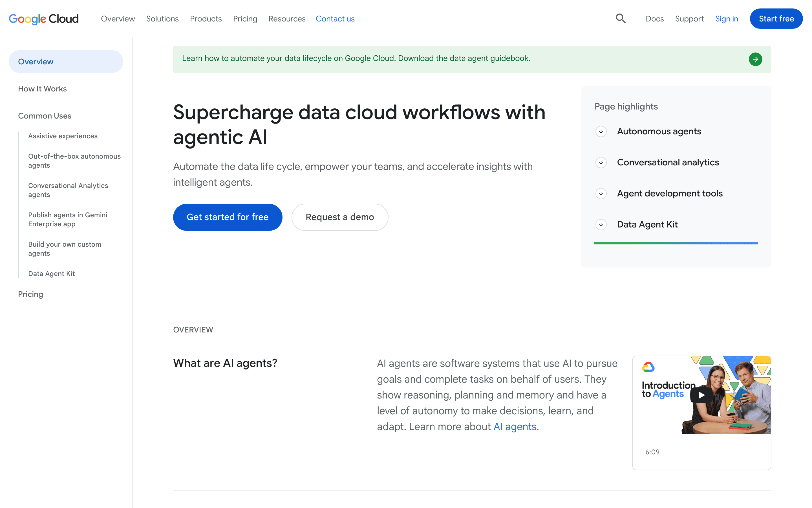Viewport: 812px width, 508px height.
Task: Click the arrow icon beside Data Agent Kit
Action: pyautogui.click(x=601, y=224)
